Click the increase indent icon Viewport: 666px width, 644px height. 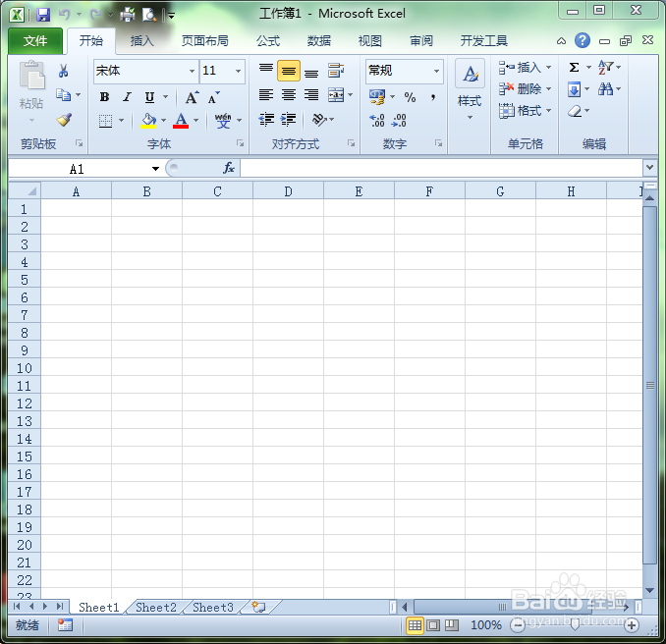point(289,120)
